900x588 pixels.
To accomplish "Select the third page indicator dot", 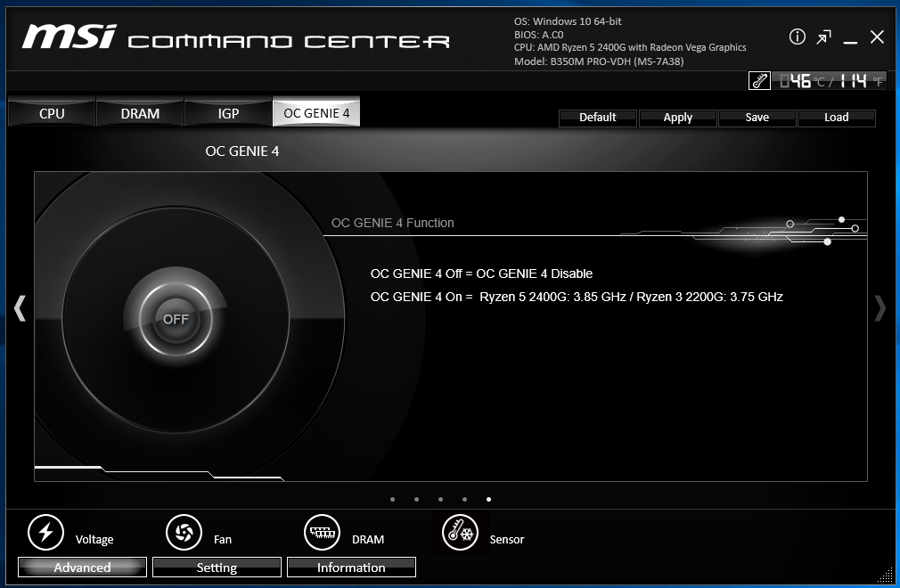I will pos(441,499).
